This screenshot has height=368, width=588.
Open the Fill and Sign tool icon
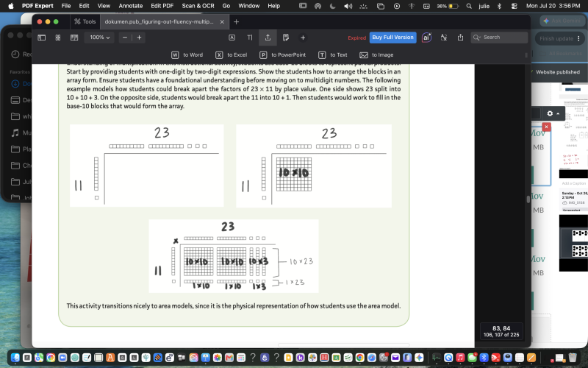(286, 38)
